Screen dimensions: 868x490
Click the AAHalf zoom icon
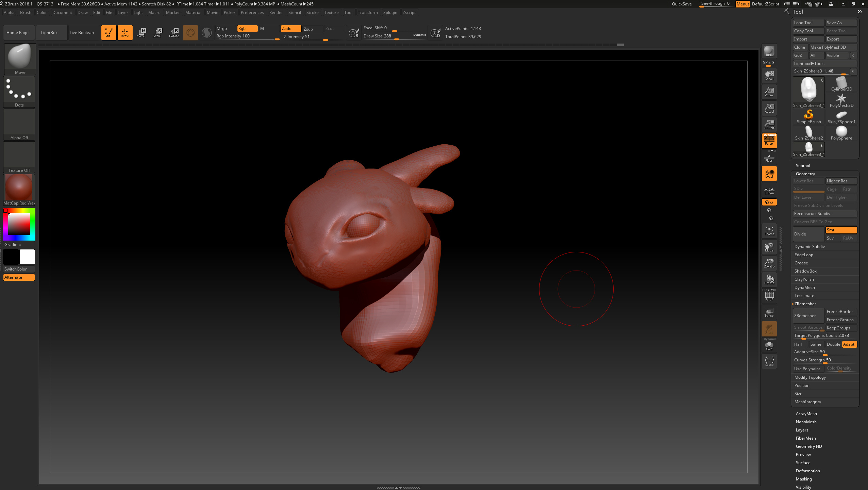pyautogui.click(x=769, y=124)
